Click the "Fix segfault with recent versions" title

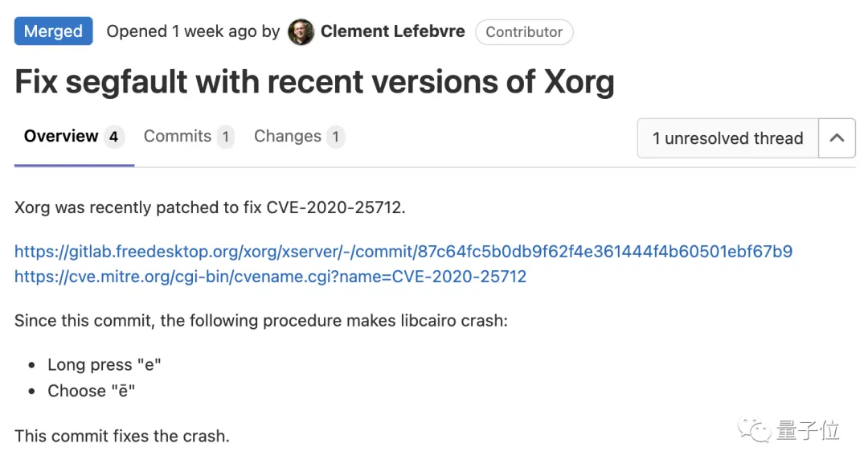(314, 82)
